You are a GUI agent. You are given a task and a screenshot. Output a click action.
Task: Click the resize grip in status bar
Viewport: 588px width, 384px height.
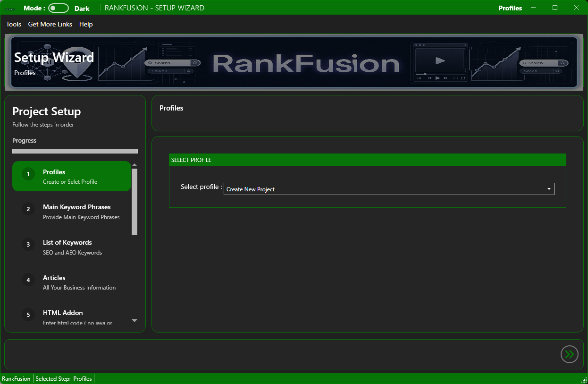584,380
